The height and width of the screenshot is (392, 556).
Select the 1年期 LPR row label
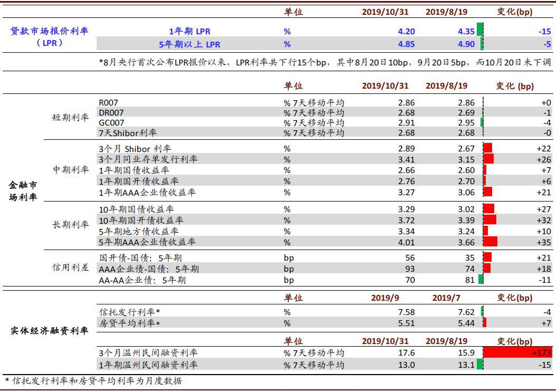(190, 31)
